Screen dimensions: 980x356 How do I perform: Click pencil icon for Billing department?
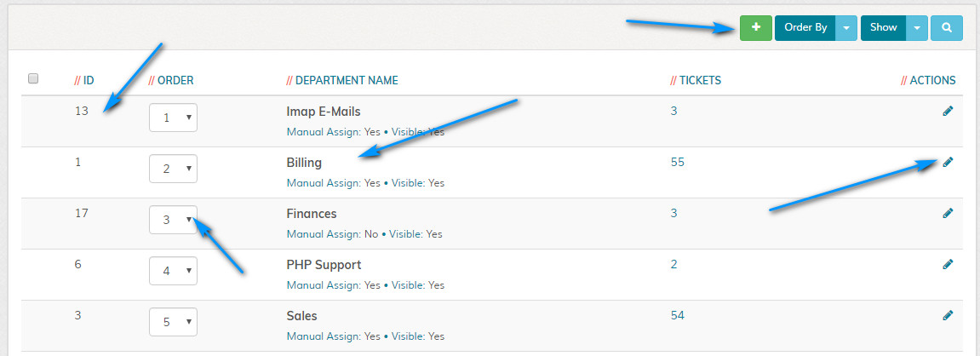[x=948, y=162]
